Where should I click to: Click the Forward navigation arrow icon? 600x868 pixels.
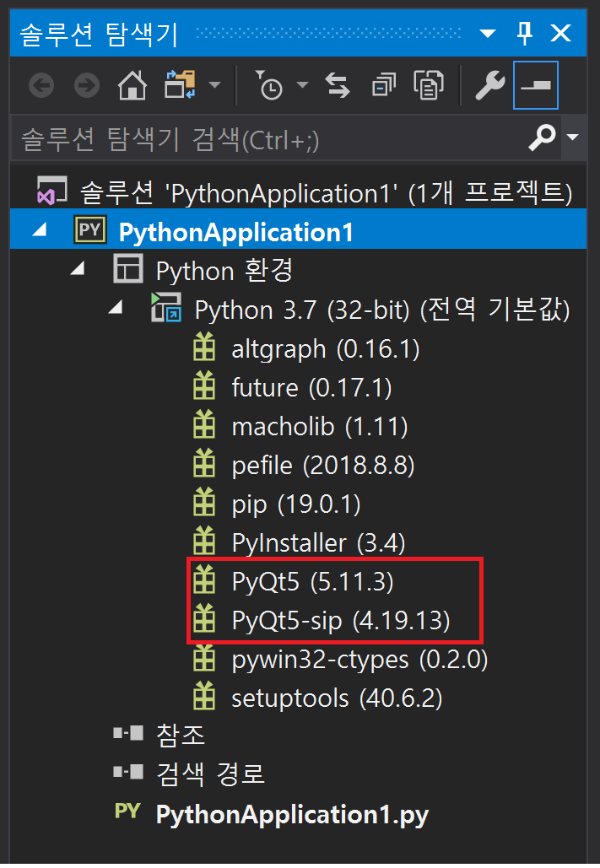click(87, 86)
